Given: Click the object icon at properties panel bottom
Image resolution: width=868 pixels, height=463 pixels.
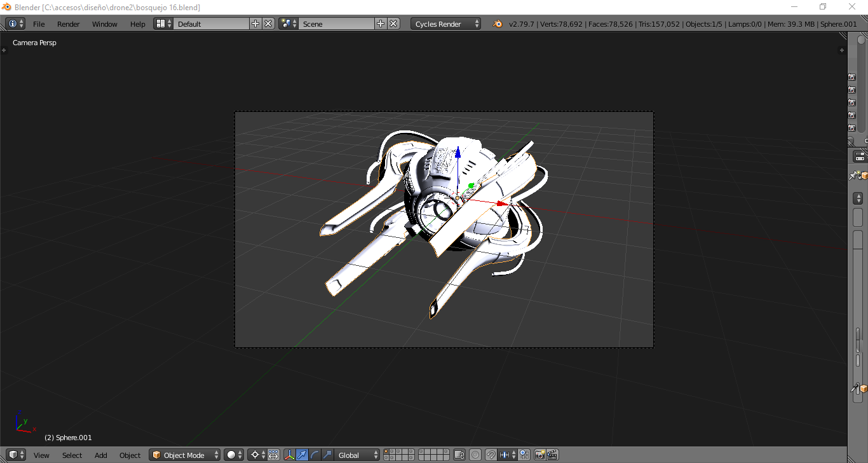Looking at the screenshot, I should tap(864, 389).
